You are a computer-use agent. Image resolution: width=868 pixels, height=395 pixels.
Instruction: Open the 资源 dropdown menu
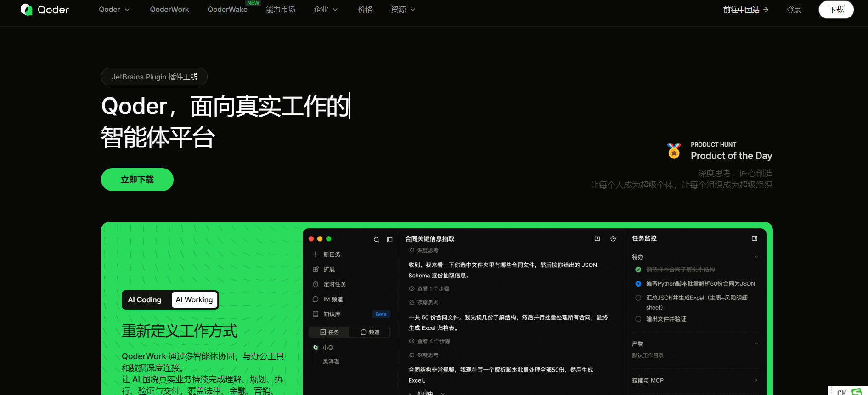[x=403, y=10]
